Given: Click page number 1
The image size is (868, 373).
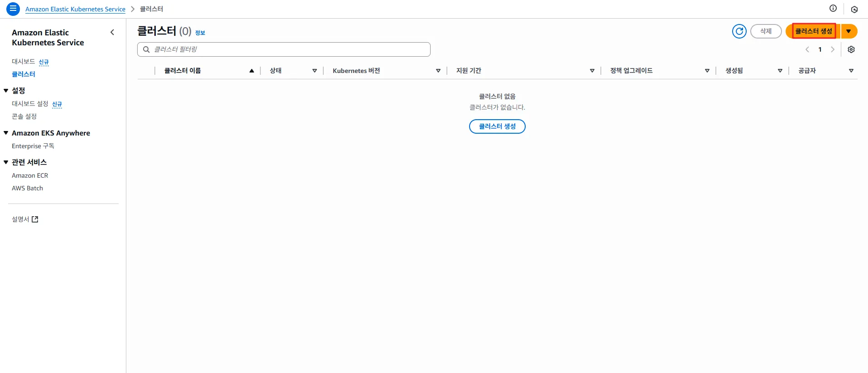Looking at the screenshot, I should click(x=820, y=49).
